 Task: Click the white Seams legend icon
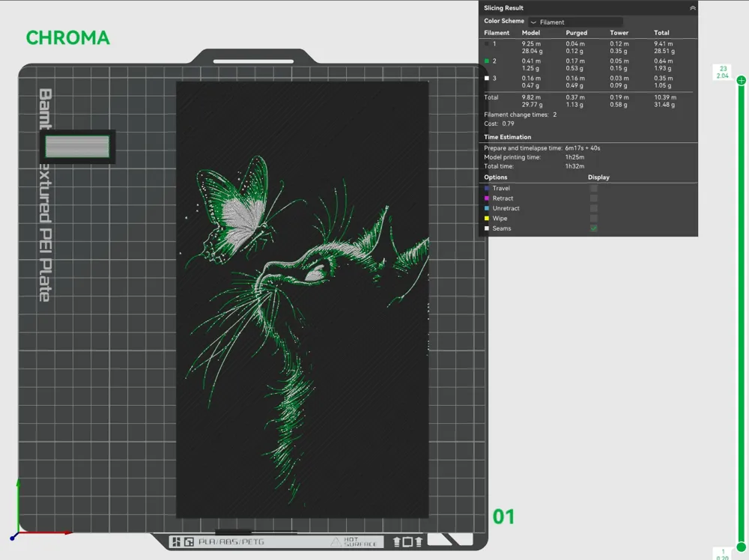(x=487, y=228)
